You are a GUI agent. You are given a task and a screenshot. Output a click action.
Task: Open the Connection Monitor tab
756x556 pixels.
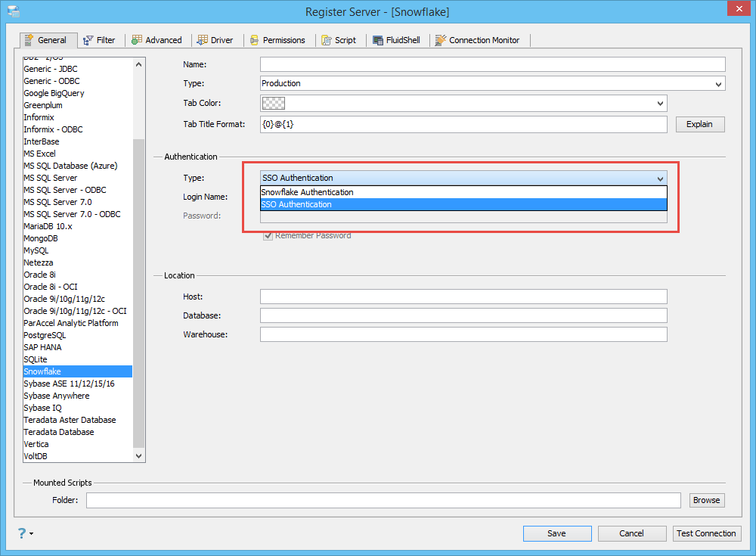[x=477, y=41]
